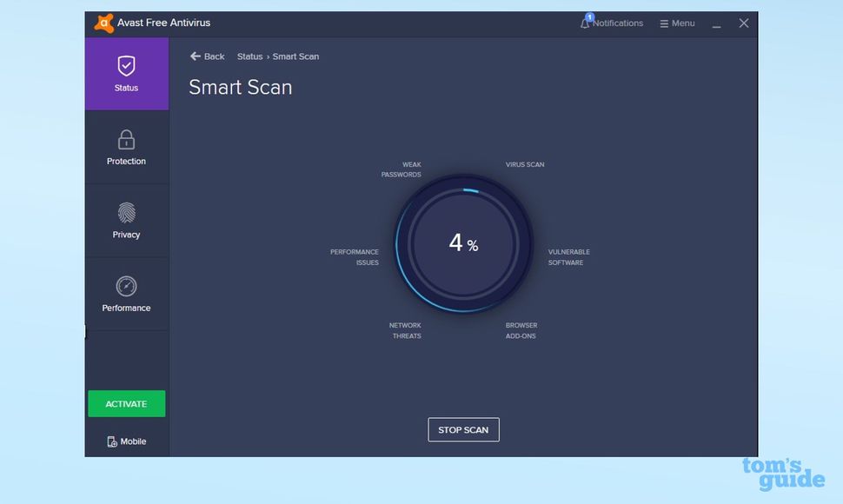
Task: Click the NETWORK THREATS label
Action: point(405,330)
